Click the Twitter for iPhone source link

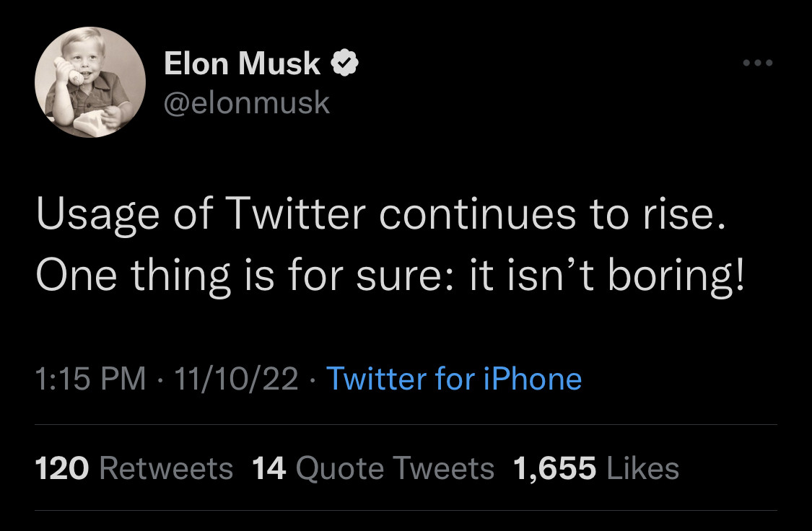click(454, 379)
